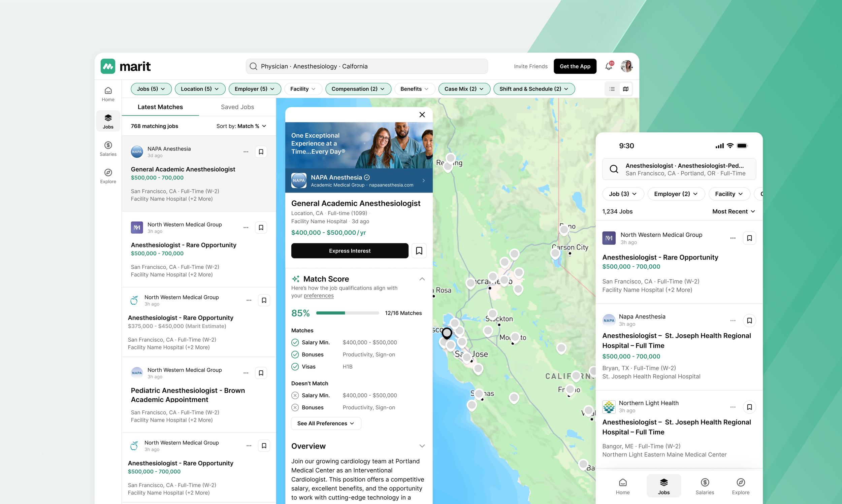This screenshot has width=842, height=504.
Task: Switch to map view icon
Action: (626, 89)
